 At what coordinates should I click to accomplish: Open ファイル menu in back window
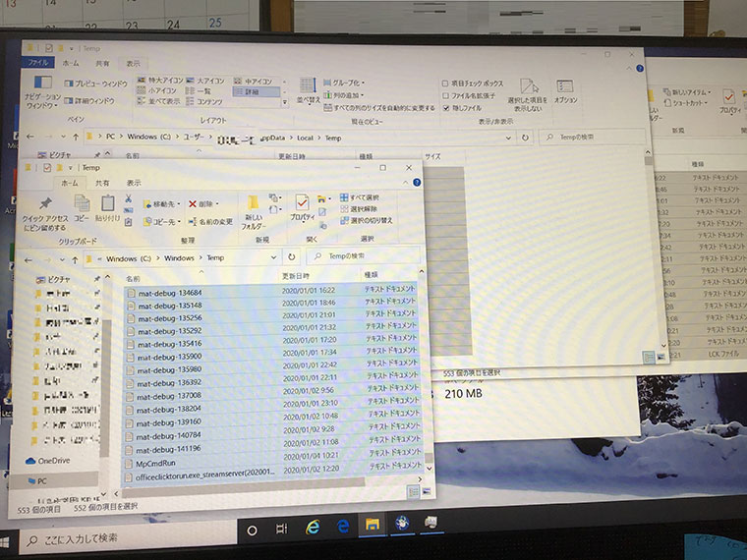coord(37,62)
